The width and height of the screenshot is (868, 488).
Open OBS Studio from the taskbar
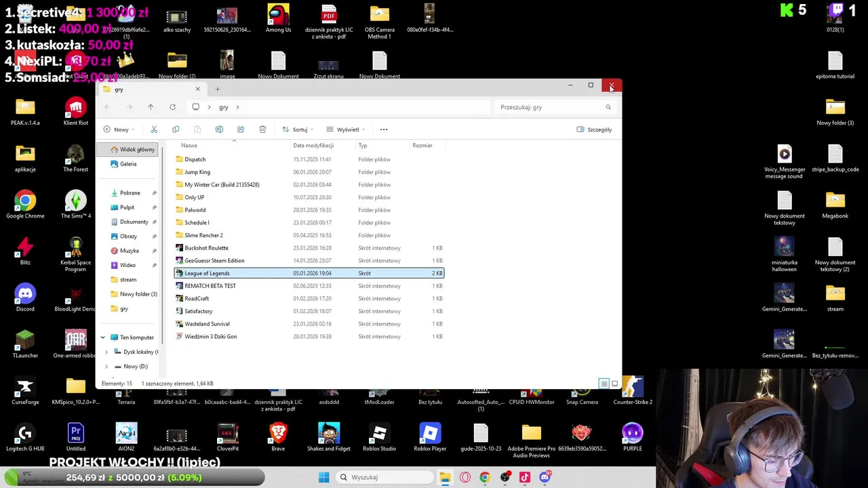tap(505, 477)
